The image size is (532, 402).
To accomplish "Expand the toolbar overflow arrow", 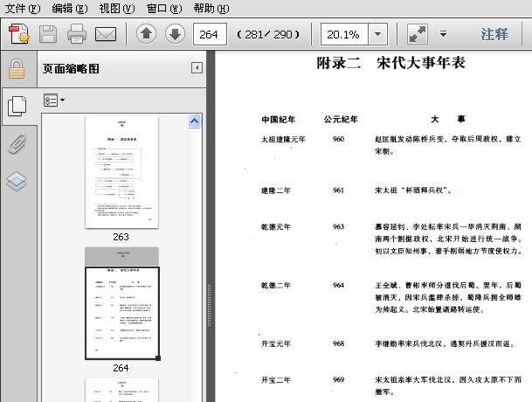I will (x=443, y=34).
